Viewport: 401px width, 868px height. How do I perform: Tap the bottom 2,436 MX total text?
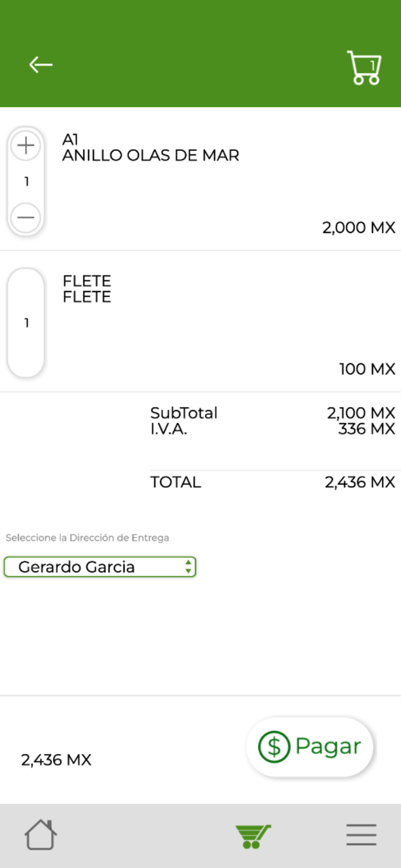[56, 760]
